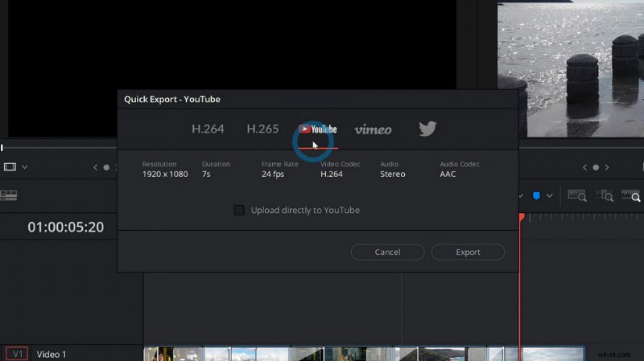Click the blue marker icon
Viewport: 644px width, 361px height.
536,195
